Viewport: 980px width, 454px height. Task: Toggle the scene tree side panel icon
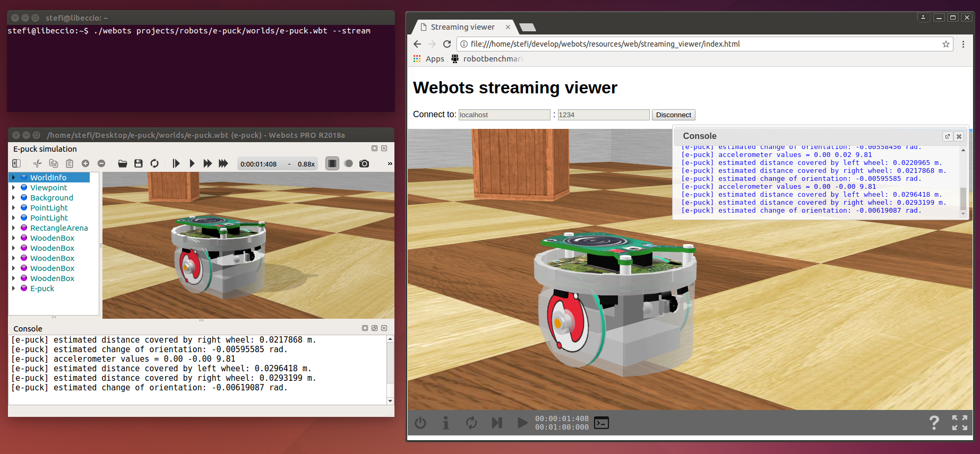click(16, 163)
